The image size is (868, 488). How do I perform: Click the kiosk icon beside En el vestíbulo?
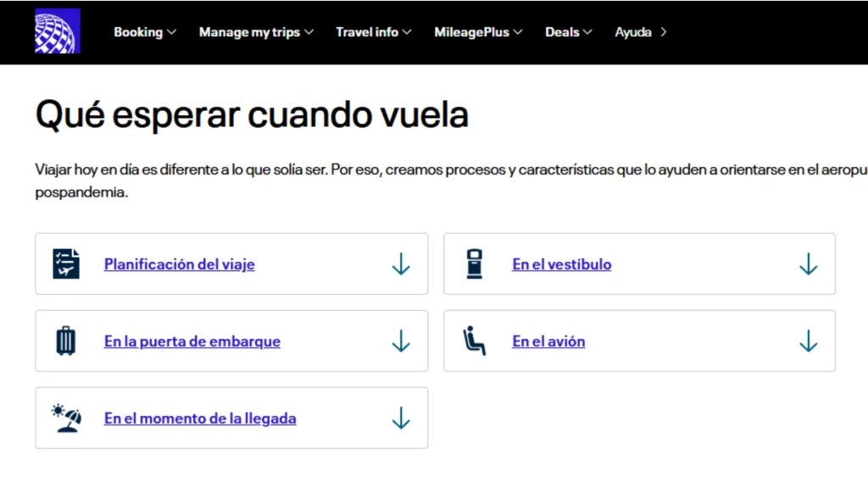[475, 264]
